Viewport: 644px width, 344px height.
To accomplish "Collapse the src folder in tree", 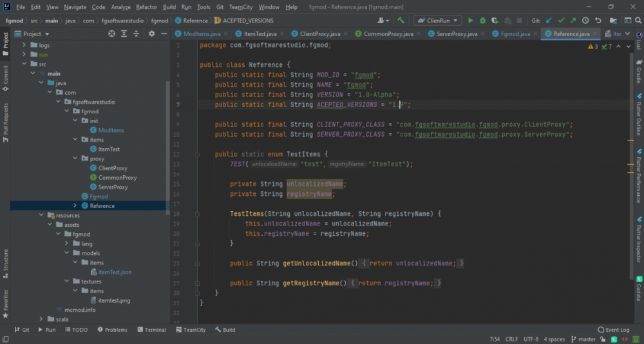I will (24, 64).
